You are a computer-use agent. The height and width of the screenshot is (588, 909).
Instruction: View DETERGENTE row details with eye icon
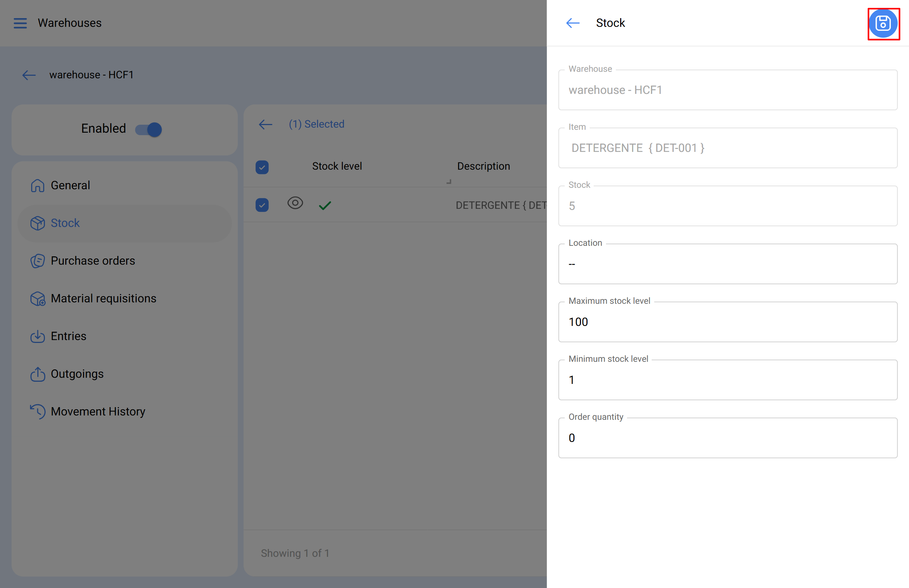coord(295,203)
